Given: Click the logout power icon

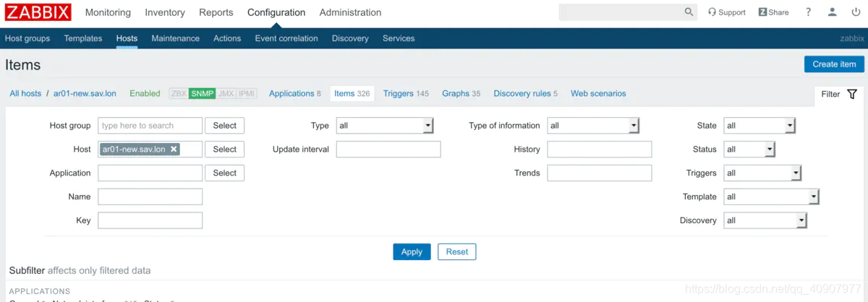Looking at the screenshot, I should [856, 12].
